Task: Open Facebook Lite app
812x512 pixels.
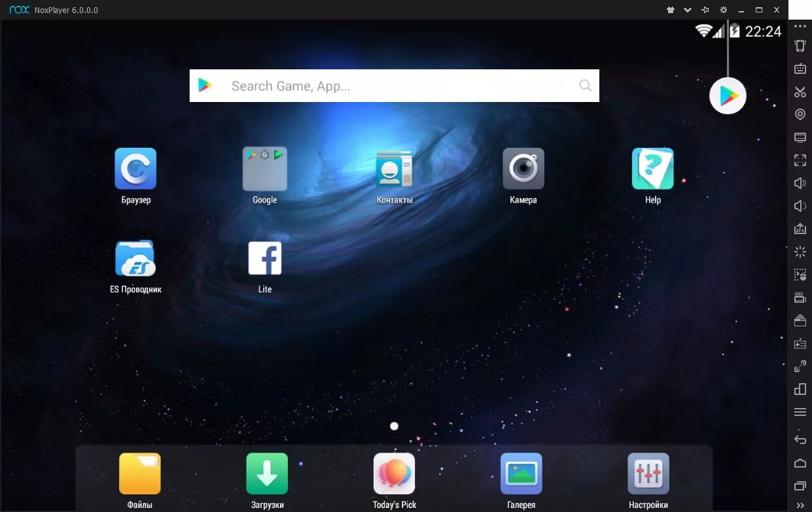Action: (265, 258)
